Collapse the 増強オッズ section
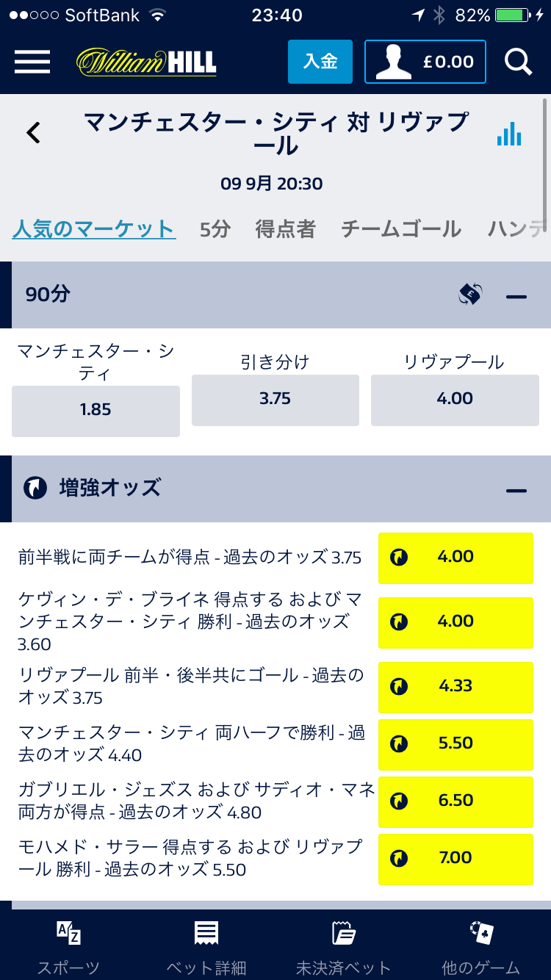Image resolution: width=551 pixels, height=980 pixels. [516, 490]
